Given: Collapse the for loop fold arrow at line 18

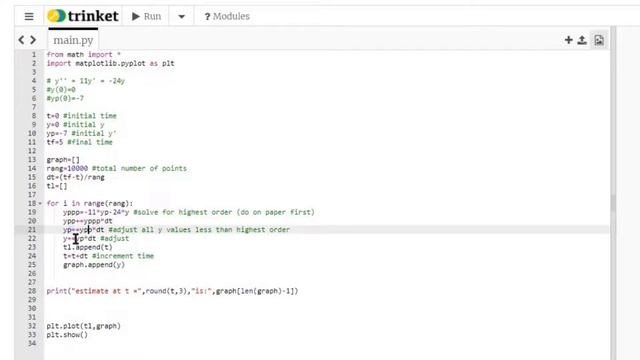Looking at the screenshot, I should 40,203.
